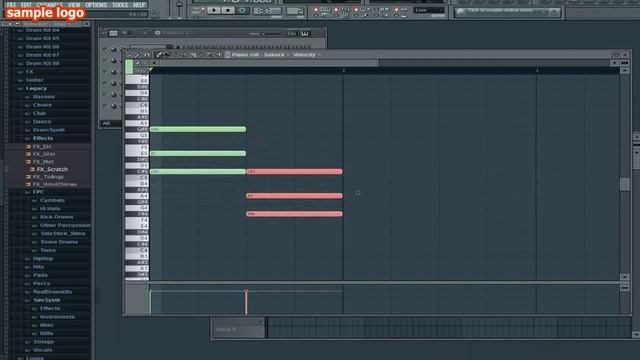Open the RealDrumkits folder
This screenshot has height=360, width=640.
[x=52, y=292]
